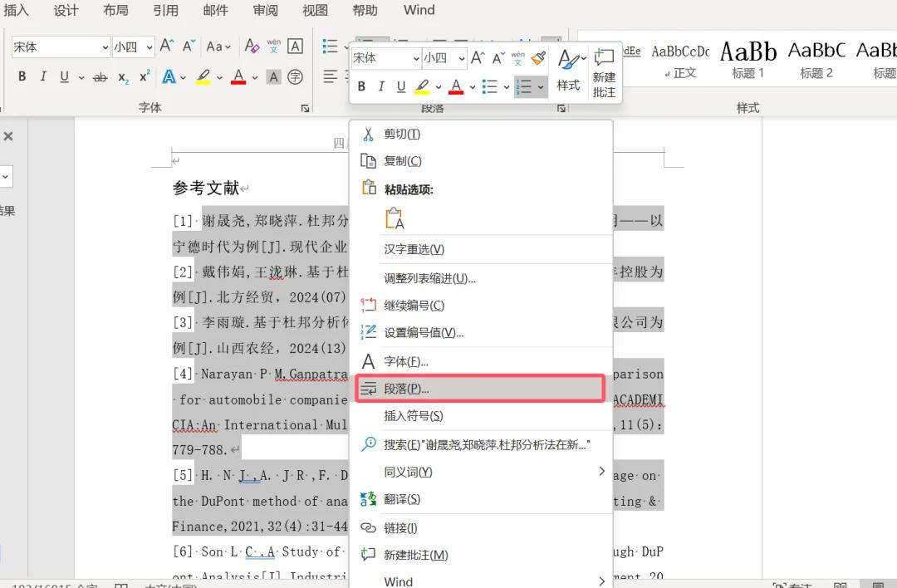Apply the yellow highlight color in the ribbon
This screenshot has height=588, width=897.
(203, 77)
